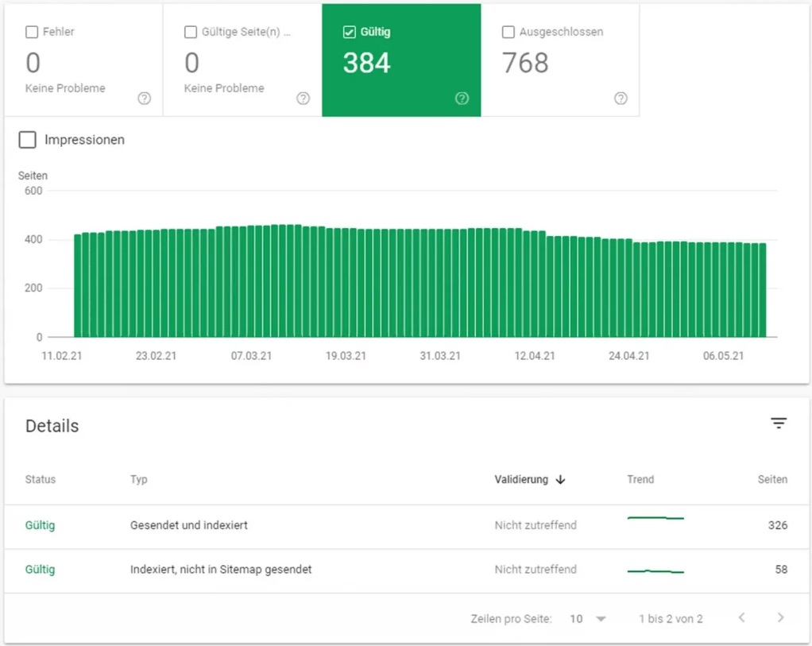Click the Seiten column header
This screenshot has width=812, height=646.
click(772, 480)
